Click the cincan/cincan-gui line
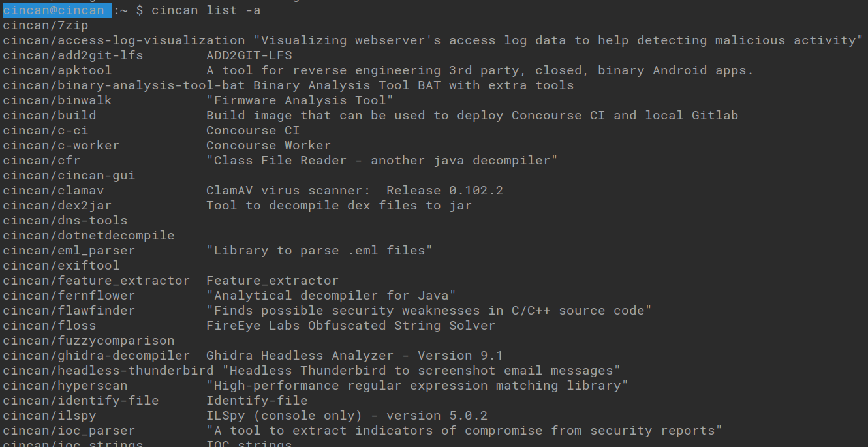This screenshot has width=868, height=447. 69,176
